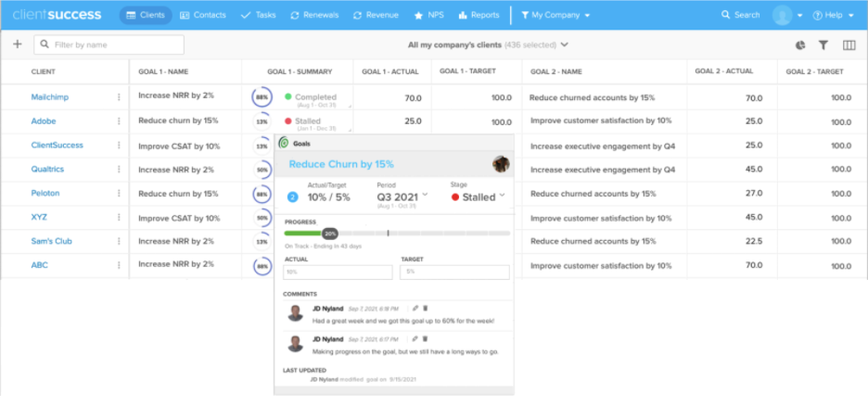This screenshot has width=868, height=406.
Task: Open the Renewals tab
Action: [314, 15]
